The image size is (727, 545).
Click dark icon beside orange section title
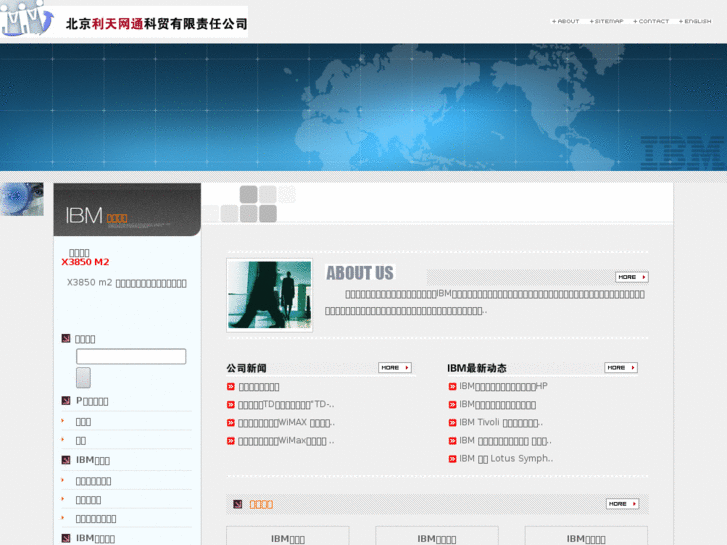238,504
